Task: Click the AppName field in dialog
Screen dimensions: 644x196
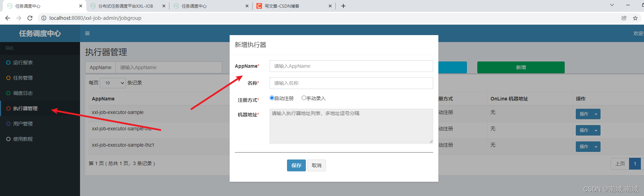Action: point(351,66)
